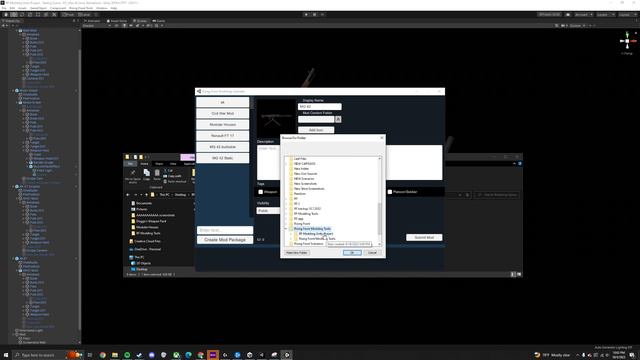Click folder tree scrollbar down arrow
Viewport: 640px width, 360px height.
tap(380, 244)
